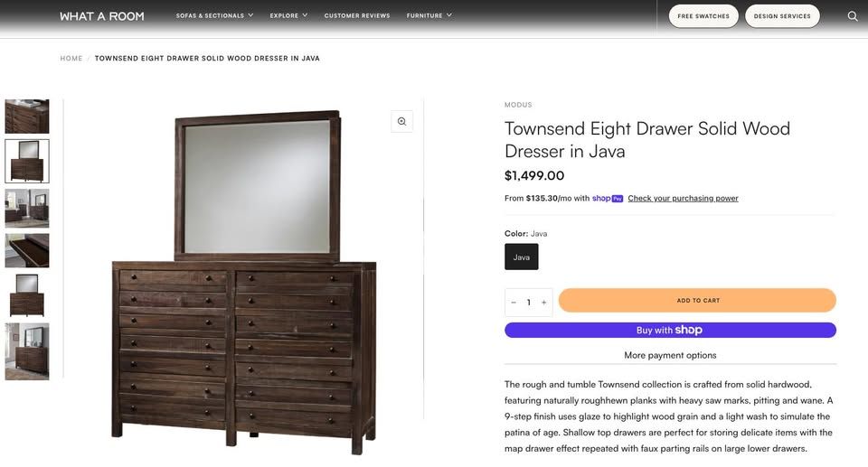Add the dresser to cart
Viewport: 868px width, 467px height.
697,301
